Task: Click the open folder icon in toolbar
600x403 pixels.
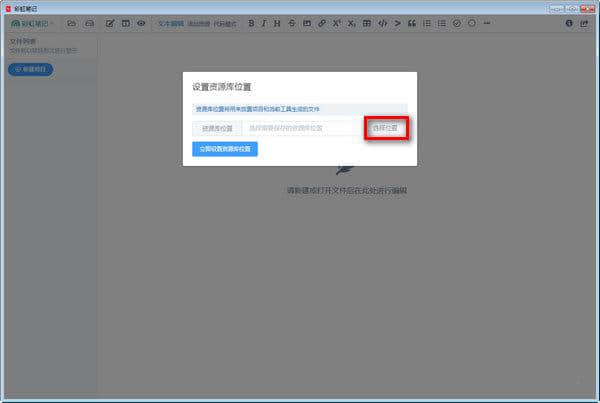Action: 72,23
